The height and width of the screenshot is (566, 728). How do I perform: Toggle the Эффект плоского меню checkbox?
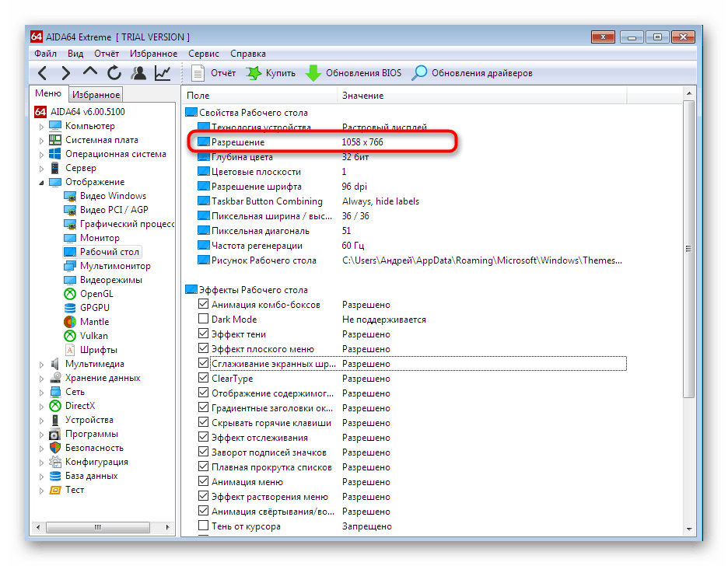pos(203,348)
